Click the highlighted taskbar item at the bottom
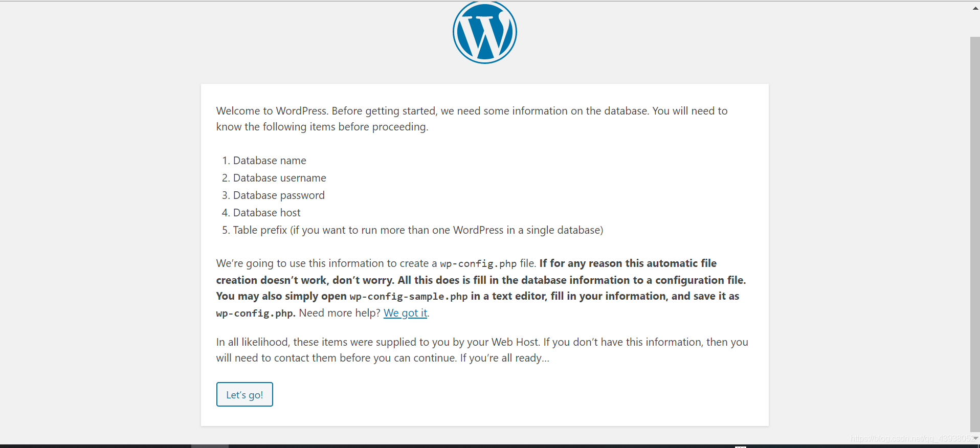The image size is (980, 448). (x=210, y=446)
